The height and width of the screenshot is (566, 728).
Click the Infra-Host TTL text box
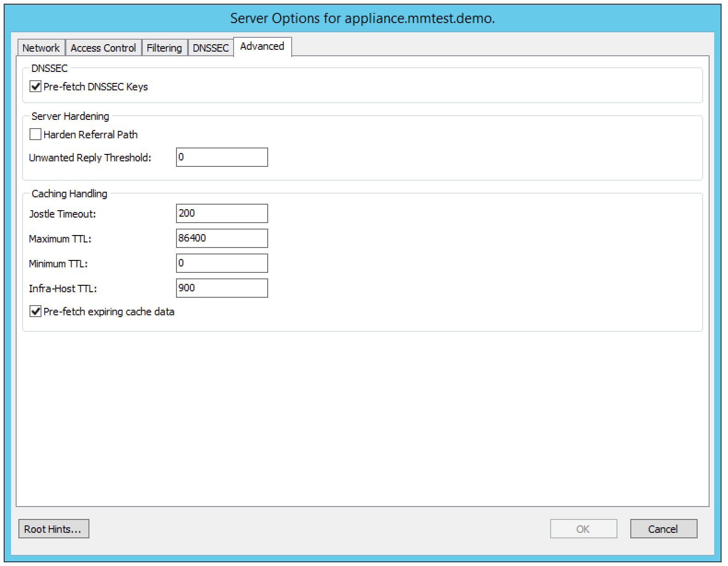(222, 288)
